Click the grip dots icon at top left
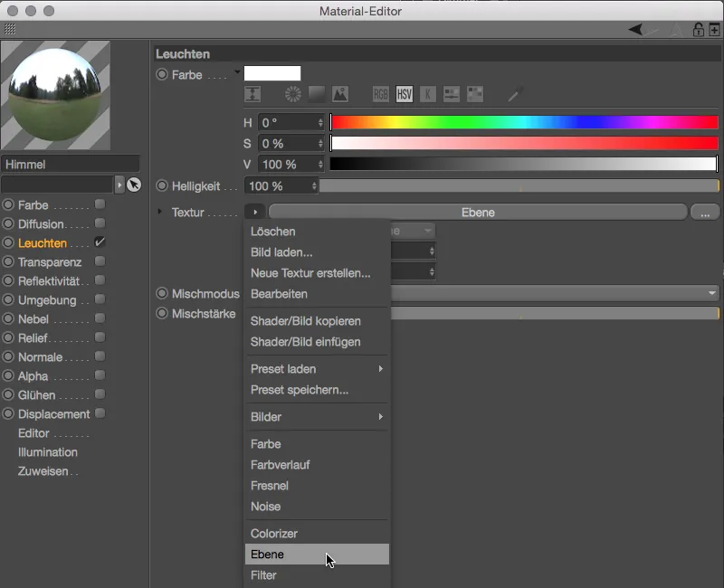The height and width of the screenshot is (588, 724). click(10, 29)
